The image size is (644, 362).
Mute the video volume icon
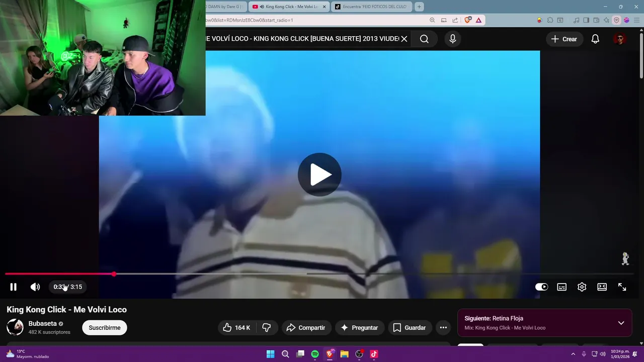(x=35, y=287)
